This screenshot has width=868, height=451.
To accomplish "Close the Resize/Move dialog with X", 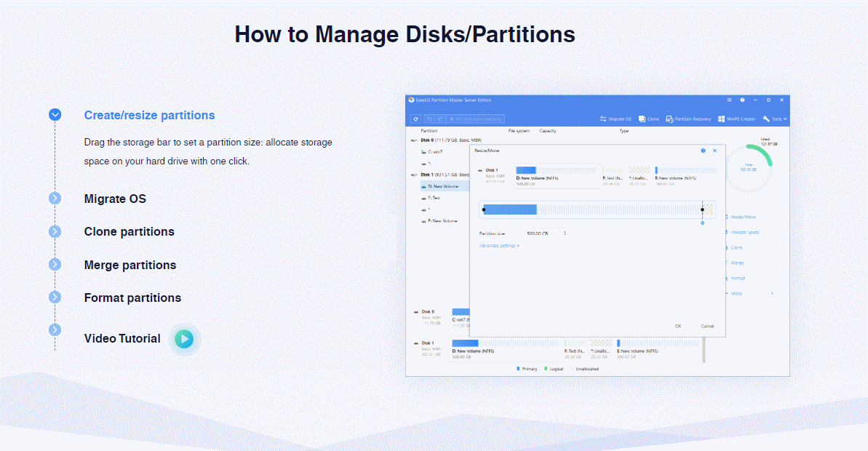I will click(x=714, y=151).
